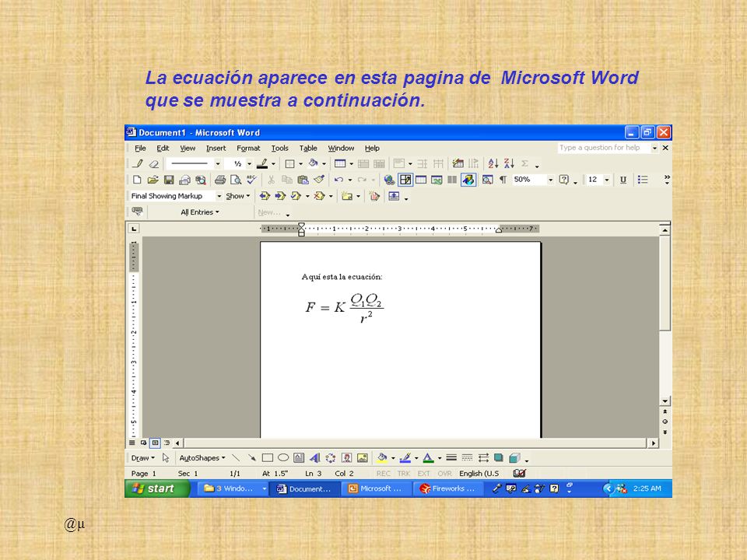The width and height of the screenshot is (747, 560).
Task: Open the line style dropdown
Action: [x=218, y=164]
